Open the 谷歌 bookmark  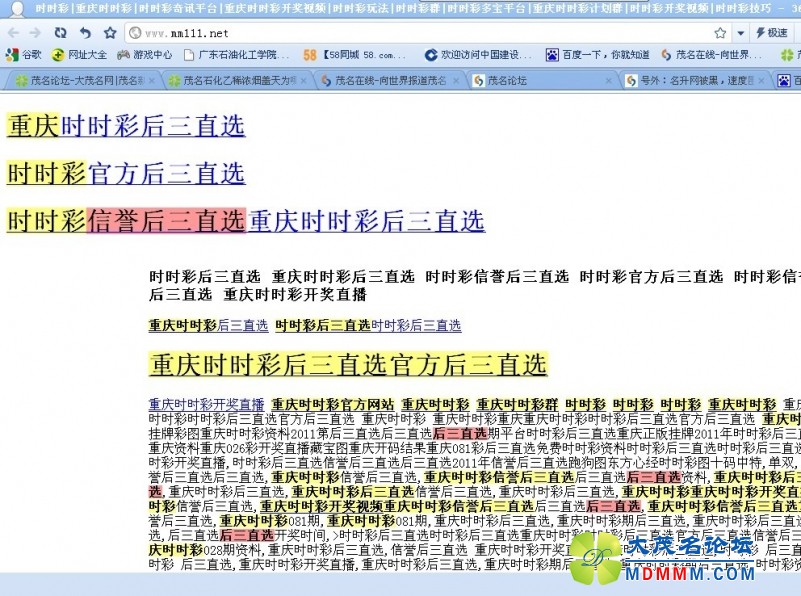[23, 54]
